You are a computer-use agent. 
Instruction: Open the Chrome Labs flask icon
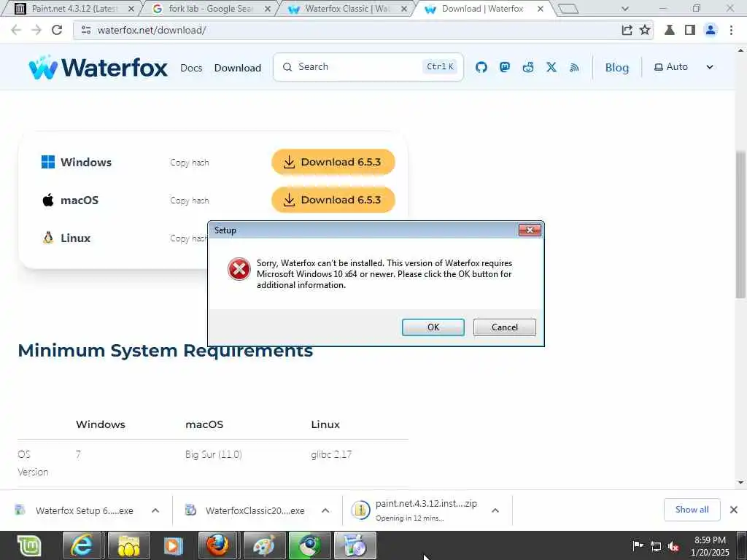click(x=670, y=30)
